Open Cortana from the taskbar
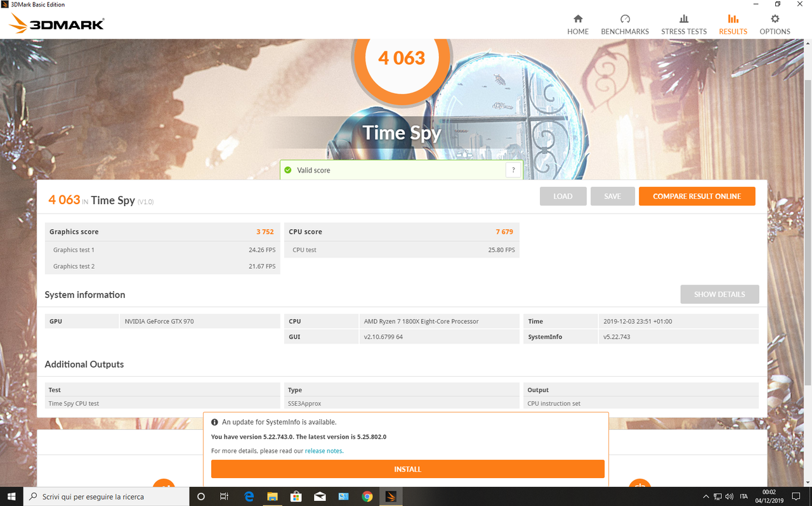The height and width of the screenshot is (506, 812). (201, 496)
